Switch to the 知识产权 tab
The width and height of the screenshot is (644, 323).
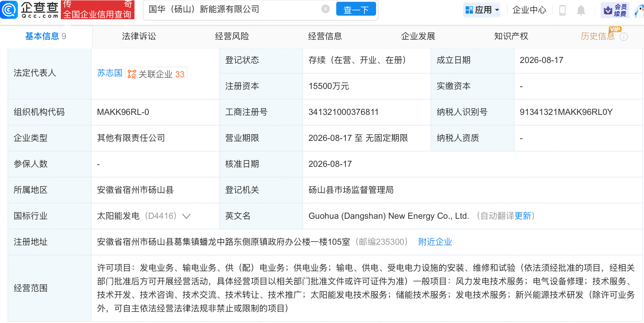tap(511, 36)
